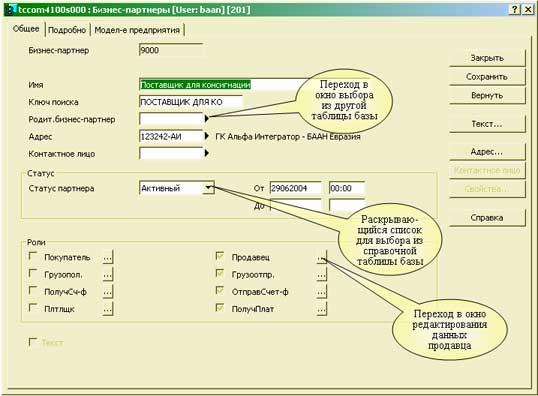This screenshot has height=396, width=538.
Task: Click the disabled Свойства... button
Action: tap(487, 189)
